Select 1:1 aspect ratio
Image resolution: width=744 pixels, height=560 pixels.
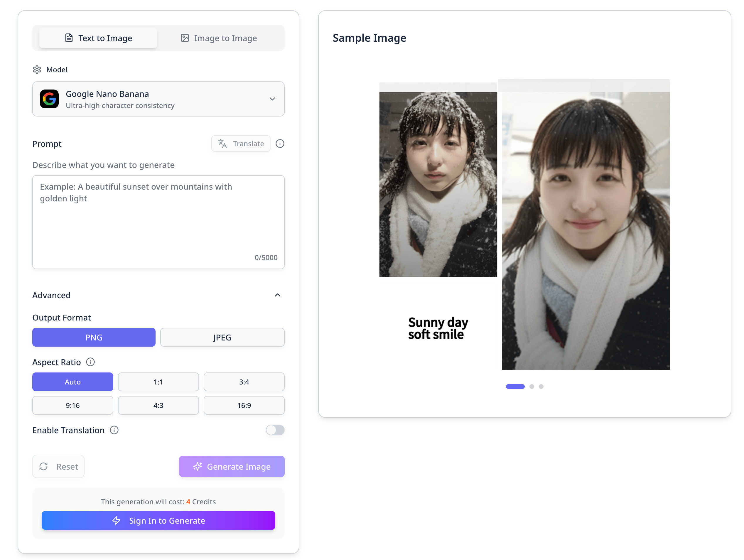coord(158,382)
